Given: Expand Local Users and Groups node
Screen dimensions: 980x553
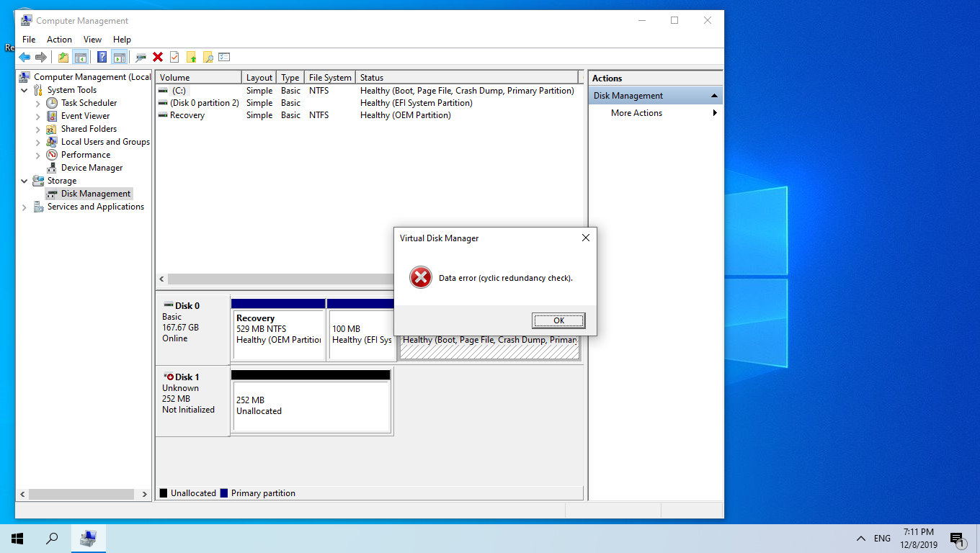Looking at the screenshot, I should [38, 142].
